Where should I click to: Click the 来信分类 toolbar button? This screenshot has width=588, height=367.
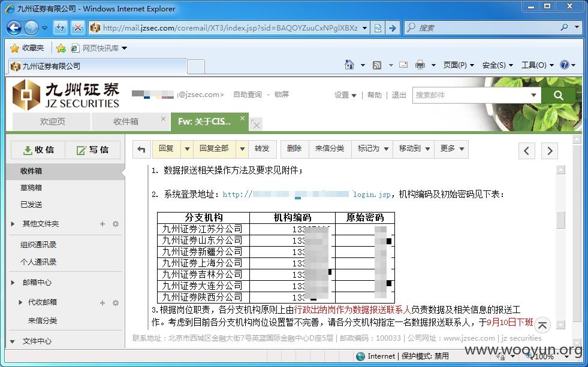coord(330,149)
